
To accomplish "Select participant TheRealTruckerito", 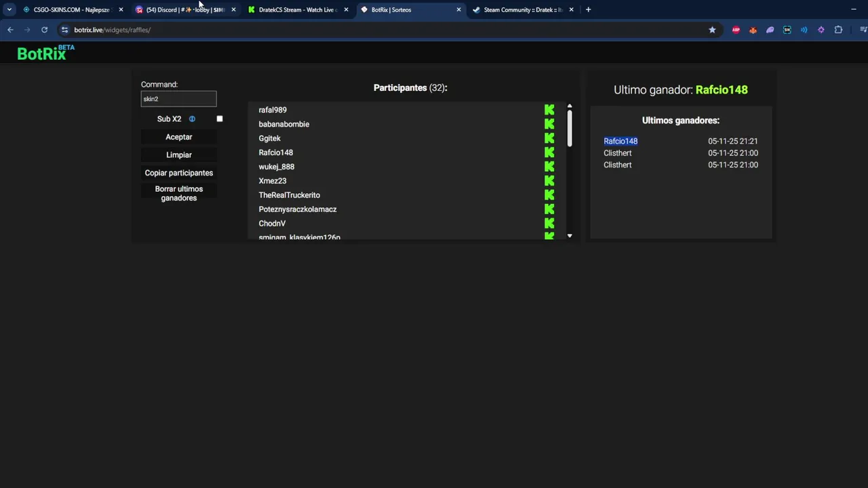I will 290,195.
